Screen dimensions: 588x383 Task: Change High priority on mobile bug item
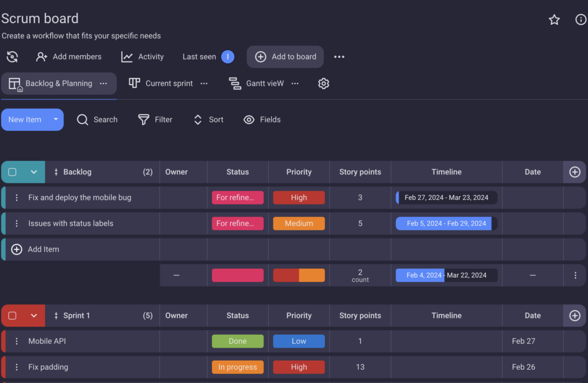tap(299, 198)
